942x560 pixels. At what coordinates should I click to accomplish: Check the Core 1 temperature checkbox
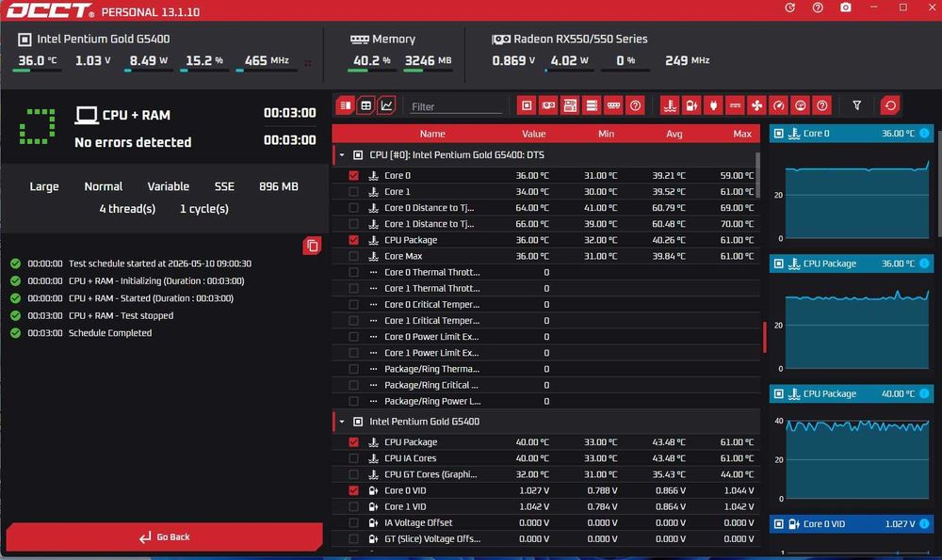coord(353,191)
